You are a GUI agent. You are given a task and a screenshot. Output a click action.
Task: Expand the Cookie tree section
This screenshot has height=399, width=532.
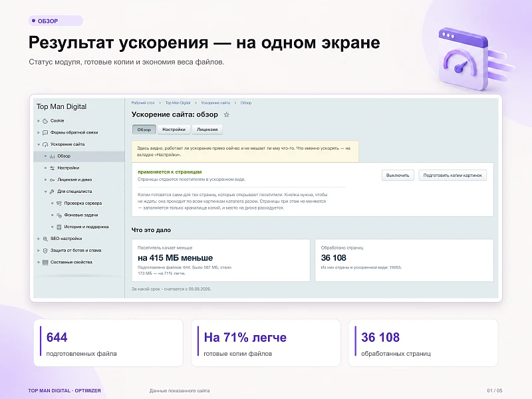tap(39, 121)
